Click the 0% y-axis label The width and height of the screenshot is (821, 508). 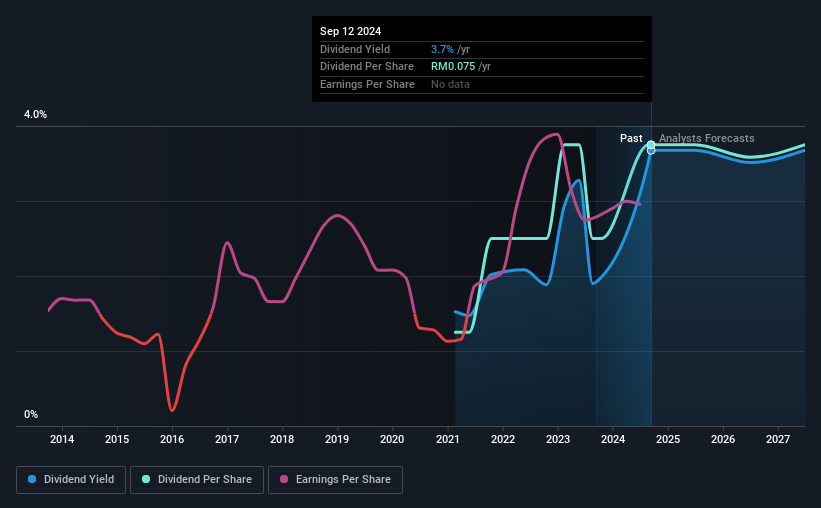click(x=31, y=414)
